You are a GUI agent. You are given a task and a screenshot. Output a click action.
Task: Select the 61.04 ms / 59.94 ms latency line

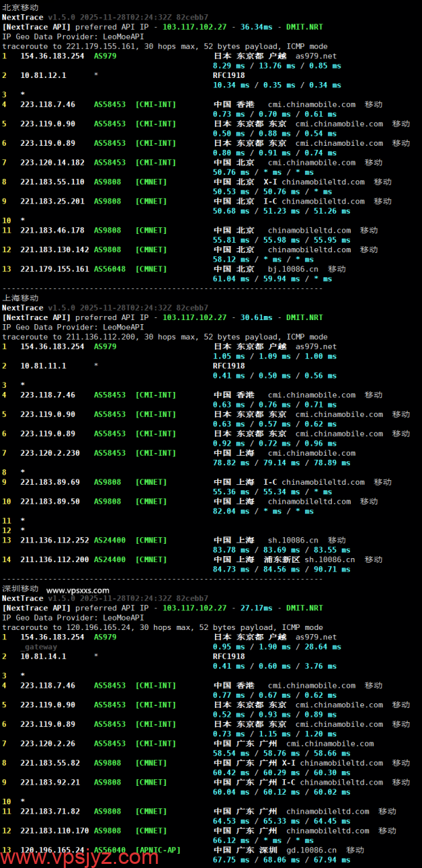pos(272,279)
